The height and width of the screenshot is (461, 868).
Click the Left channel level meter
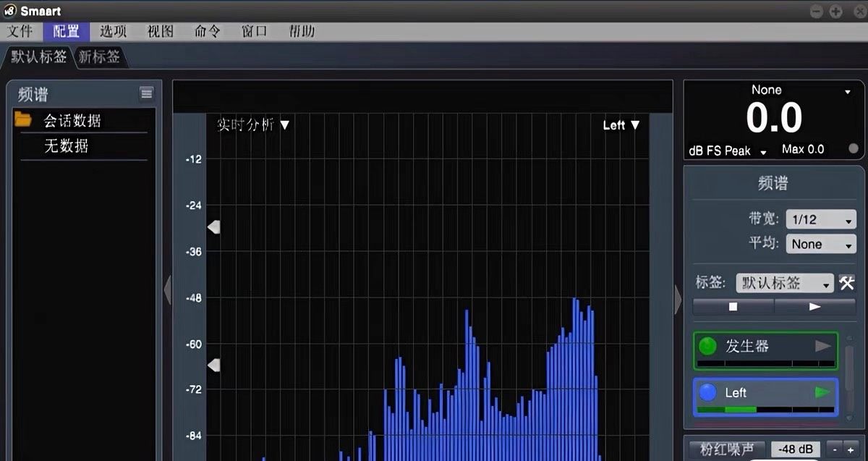click(765, 410)
